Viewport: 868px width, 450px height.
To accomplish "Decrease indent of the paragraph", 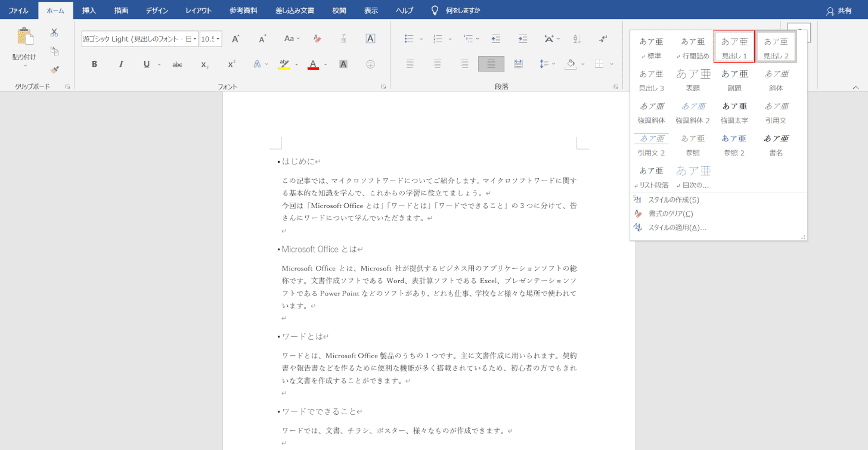I will point(495,39).
